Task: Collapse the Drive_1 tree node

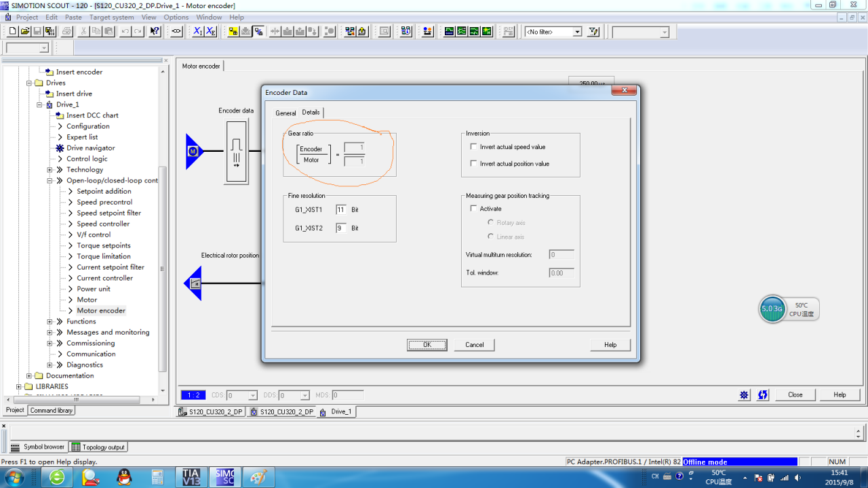Action: pyautogui.click(x=39, y=104)
